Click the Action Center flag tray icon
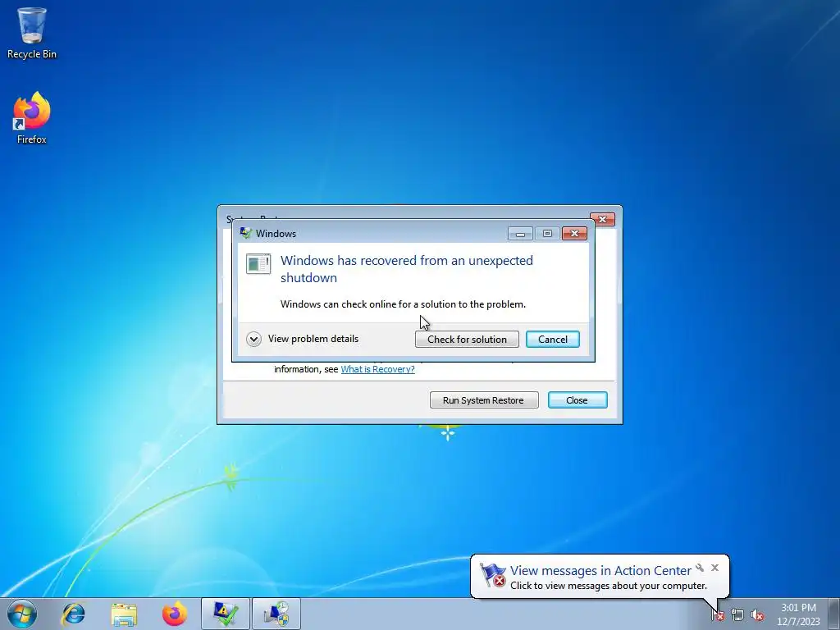Viewport: 840px width, 630px height. click(717, 615)
